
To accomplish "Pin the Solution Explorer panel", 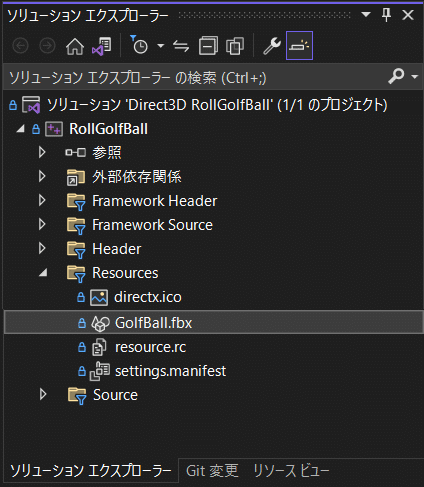I will (x=386, y=15).
